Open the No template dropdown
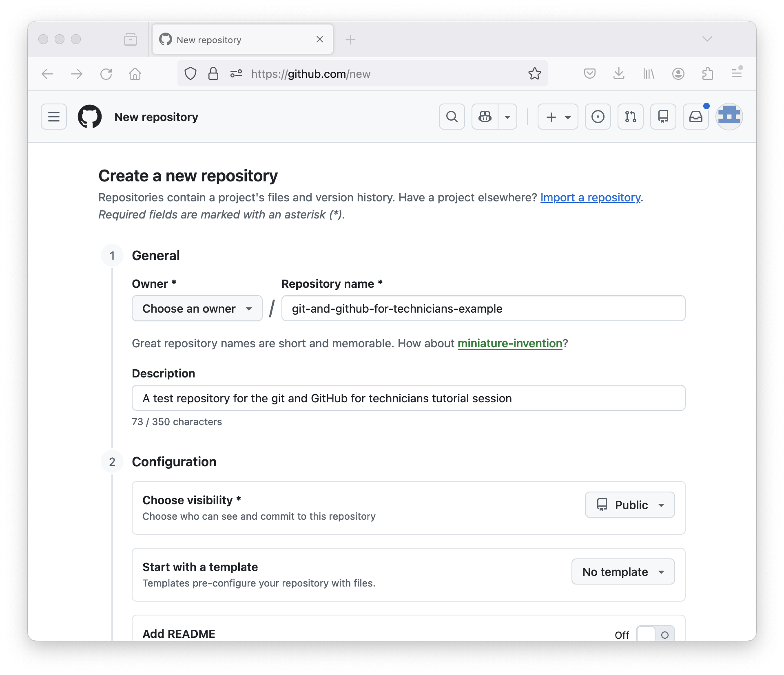Image resolution: width=784 pixels, height=675 pixels. (x=623, y=571)
